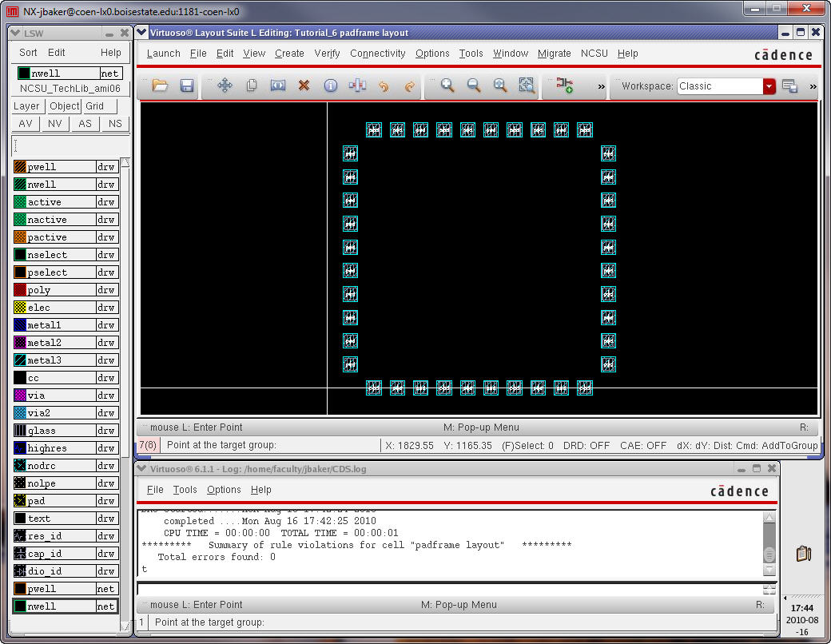Expand the toolbar overflow chevron after Workspace
The image size is (831, 644).
[813, 86]
